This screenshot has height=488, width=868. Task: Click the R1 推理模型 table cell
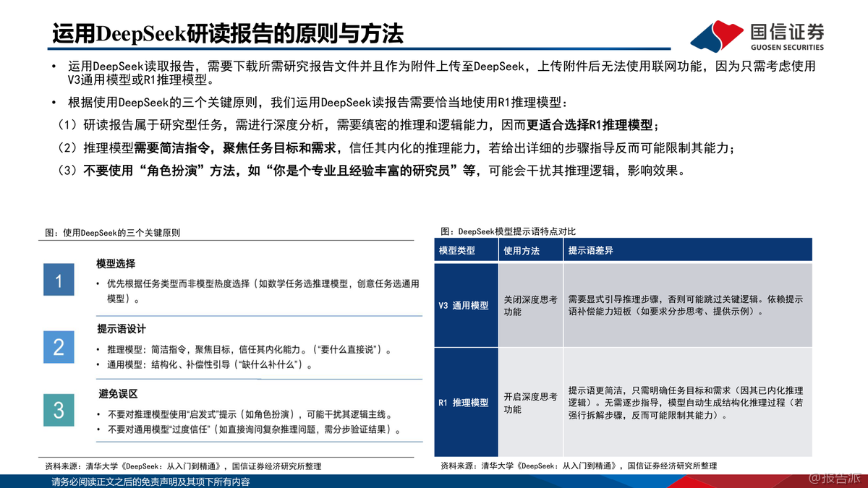[x=466, y=402]
